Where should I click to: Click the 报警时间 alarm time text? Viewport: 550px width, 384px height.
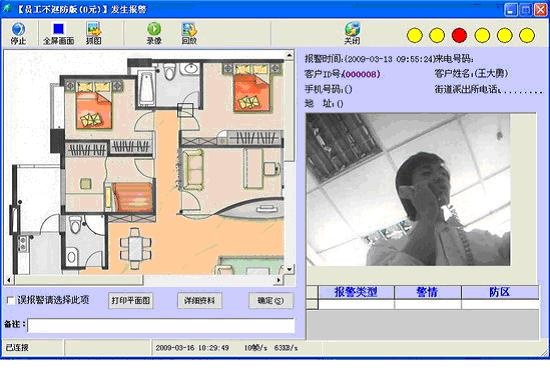click(x=369, y=59)
